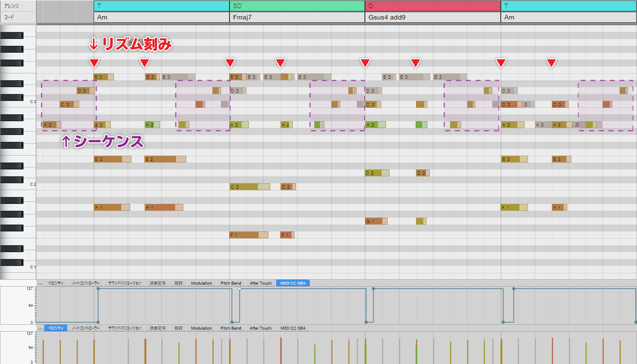
Task: Select the yellow A 1 note
Action: (x=514, y=207)
